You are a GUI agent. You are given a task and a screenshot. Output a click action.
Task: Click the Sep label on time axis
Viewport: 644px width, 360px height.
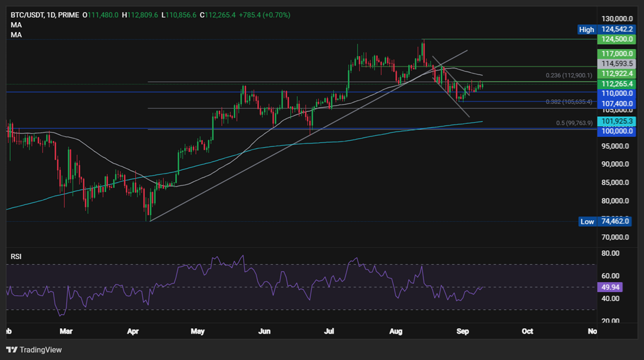tap(462, 331)
